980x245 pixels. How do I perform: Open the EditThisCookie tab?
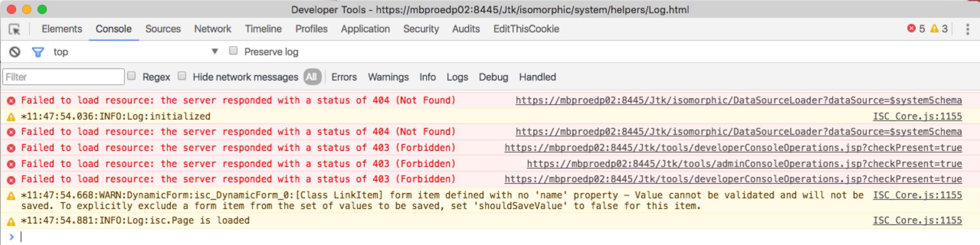tap(526, 29)
